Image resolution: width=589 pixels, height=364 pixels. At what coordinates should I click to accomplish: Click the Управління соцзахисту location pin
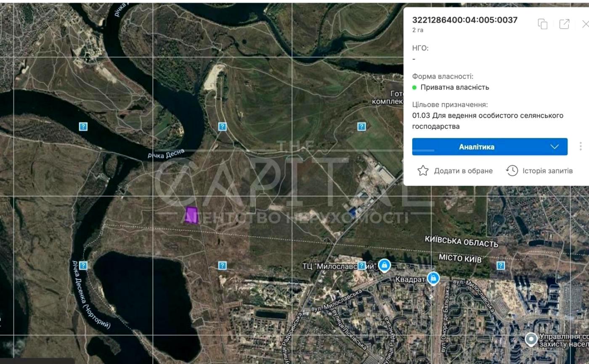[531, 339]
